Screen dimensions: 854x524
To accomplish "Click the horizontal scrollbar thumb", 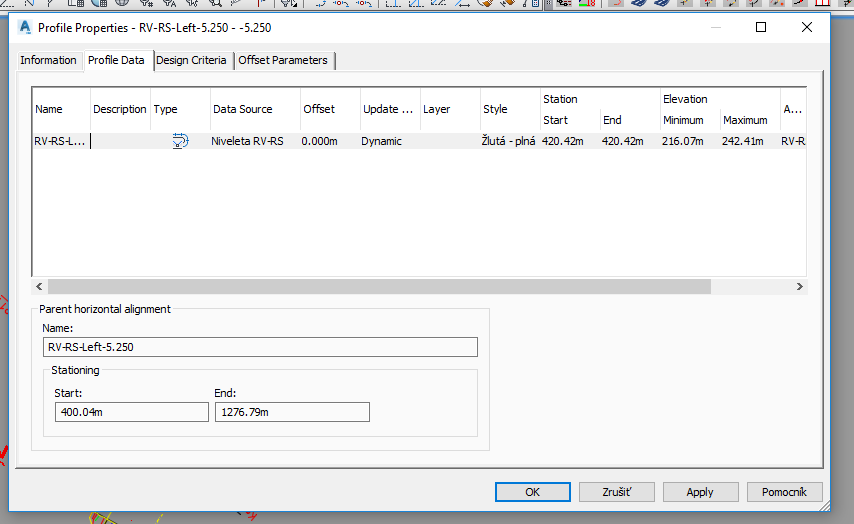I will tap(379, 287).
